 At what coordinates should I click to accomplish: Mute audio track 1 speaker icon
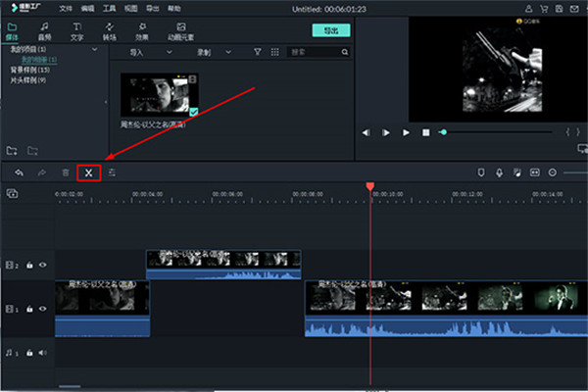pyautogui.click(x=42, y=352)
